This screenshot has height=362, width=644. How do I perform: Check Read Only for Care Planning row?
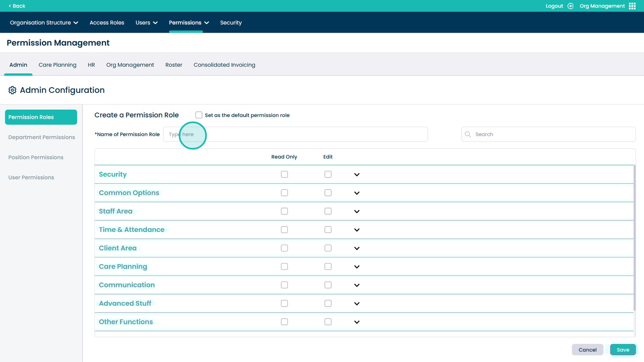click(284, 267)
